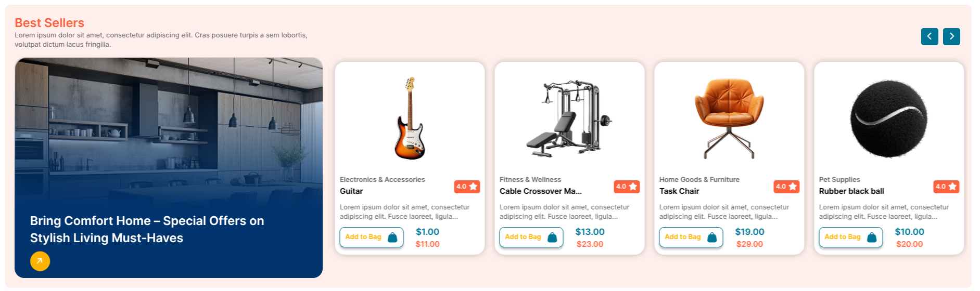Click the orange chair product image
The image size is (980, 291).
[x=729, y=118]
